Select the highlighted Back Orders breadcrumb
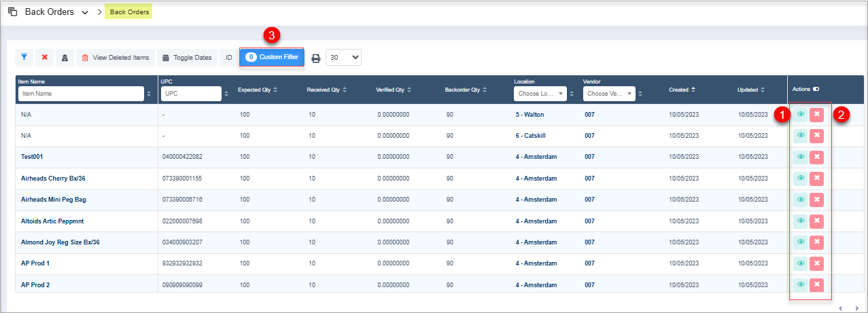868x313 pixels. tap(129, 12)
